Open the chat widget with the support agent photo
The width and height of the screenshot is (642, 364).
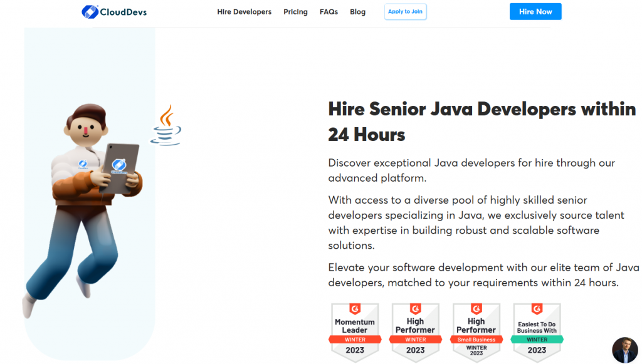pos(624,350)
